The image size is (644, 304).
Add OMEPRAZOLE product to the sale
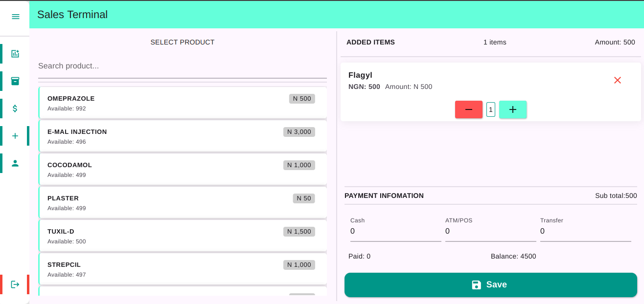[182, 103]
